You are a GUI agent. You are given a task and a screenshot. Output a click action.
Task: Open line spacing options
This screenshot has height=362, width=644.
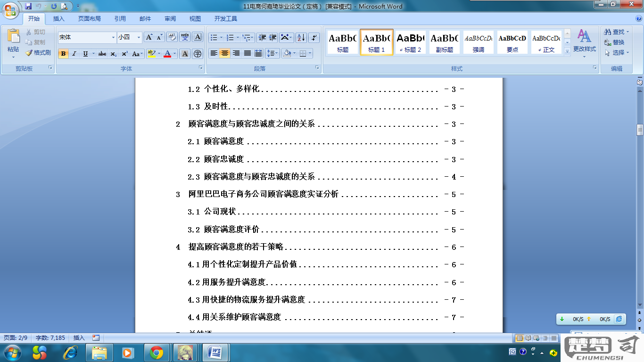[272, 53]
